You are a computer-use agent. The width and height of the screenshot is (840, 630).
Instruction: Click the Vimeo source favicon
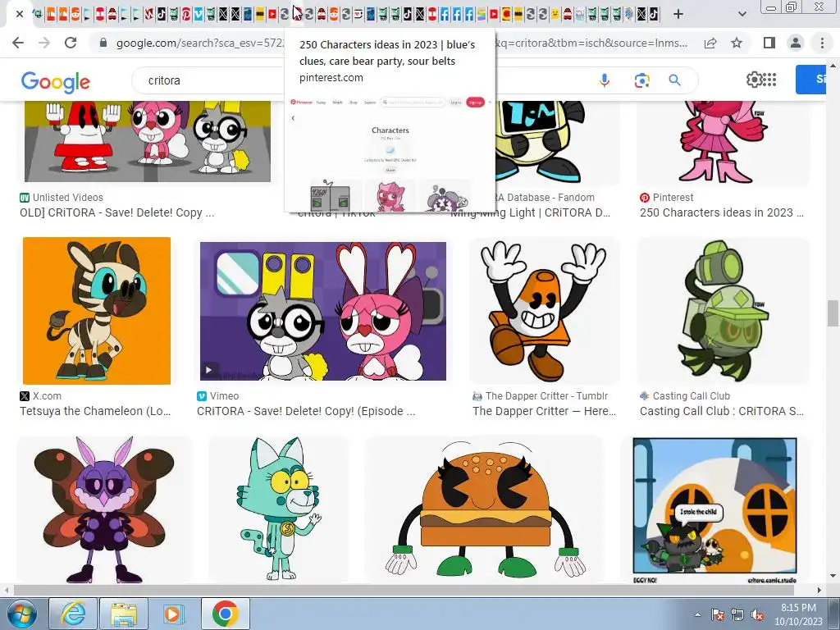tap(202, 396)
